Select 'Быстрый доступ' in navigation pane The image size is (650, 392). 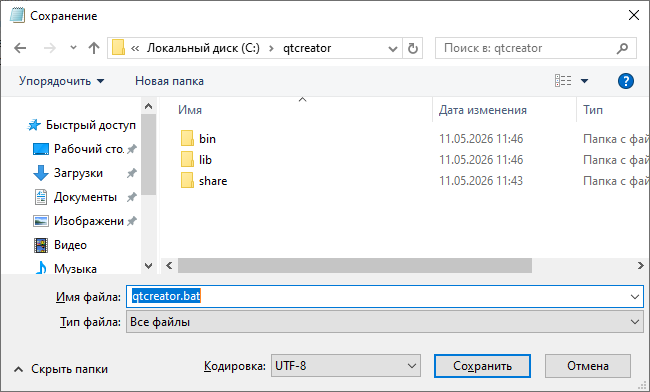coord(82,125)
